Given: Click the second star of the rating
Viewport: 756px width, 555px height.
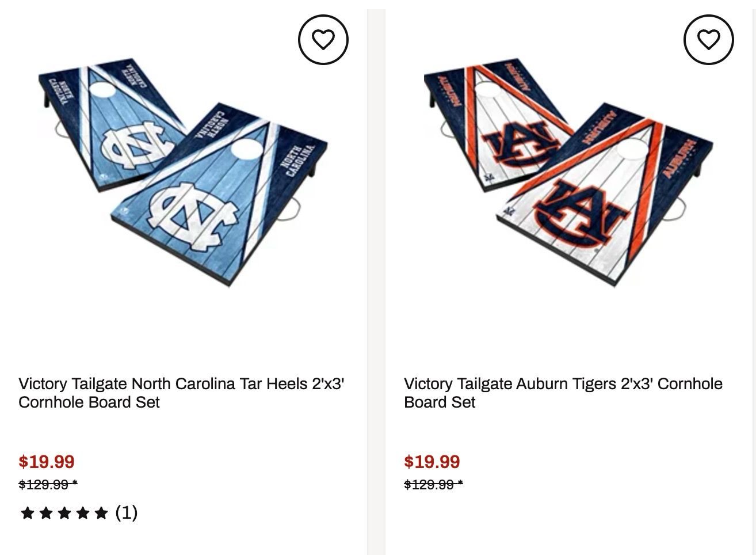Looking at the screenshot, I should click(x=46, y=512).
